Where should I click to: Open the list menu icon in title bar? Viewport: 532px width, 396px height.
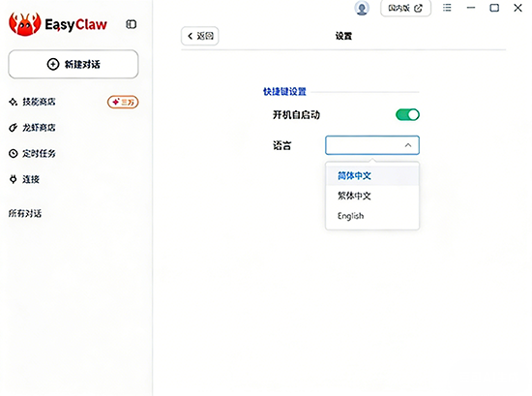click(x=447, y=8)
